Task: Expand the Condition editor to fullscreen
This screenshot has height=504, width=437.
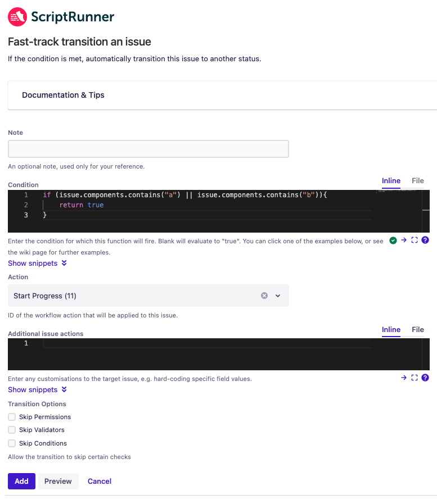Action: [415, 240]
